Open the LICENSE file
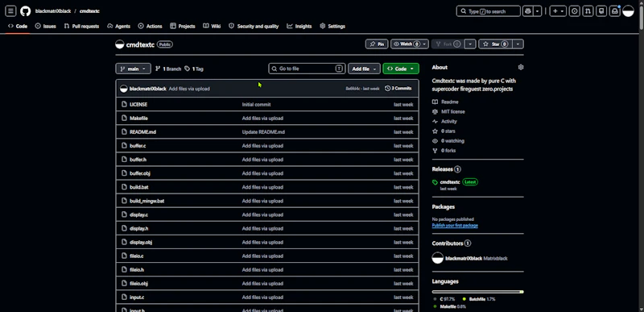Image resolution: width=644 pixels, height=312 pixels. pos(138,105)
